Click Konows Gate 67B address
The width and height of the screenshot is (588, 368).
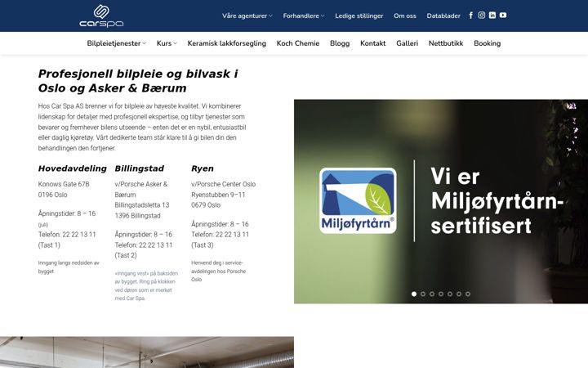click(64, 184)
